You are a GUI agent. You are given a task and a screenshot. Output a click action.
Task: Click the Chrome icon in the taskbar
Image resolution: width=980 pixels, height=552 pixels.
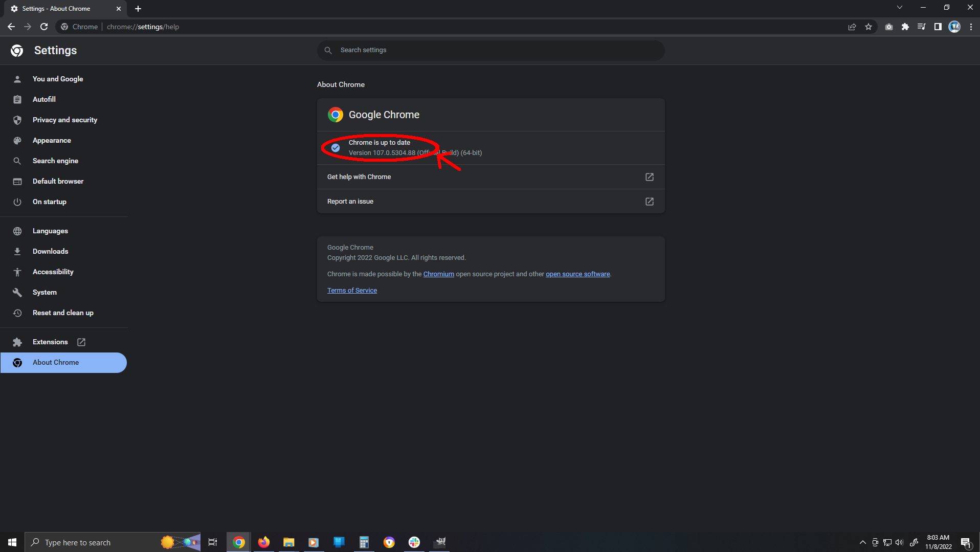pos(239,542)
